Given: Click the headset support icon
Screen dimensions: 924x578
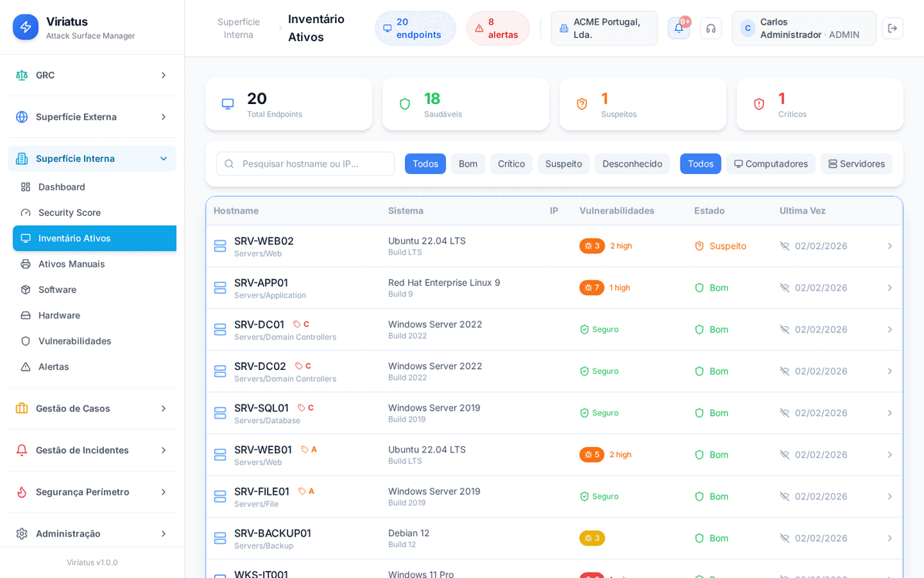Looking at the screenshot, I should click(711, 28).
